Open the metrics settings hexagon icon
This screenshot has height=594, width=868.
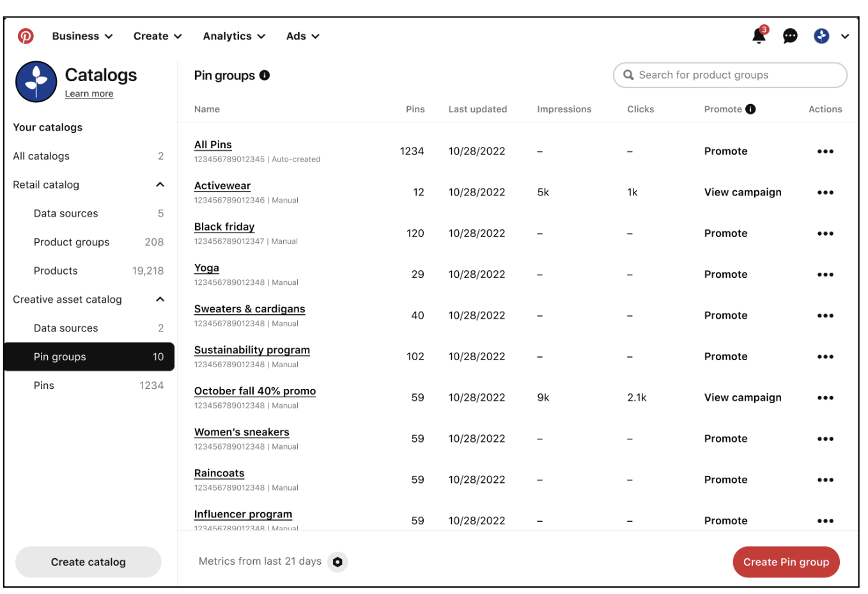click(337, 562)
